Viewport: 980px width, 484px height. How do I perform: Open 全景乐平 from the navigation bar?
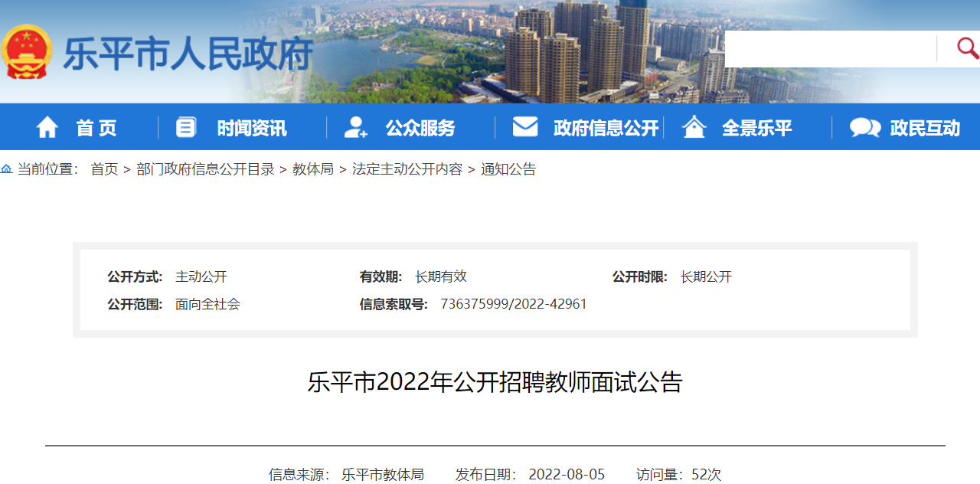(756, 128)
